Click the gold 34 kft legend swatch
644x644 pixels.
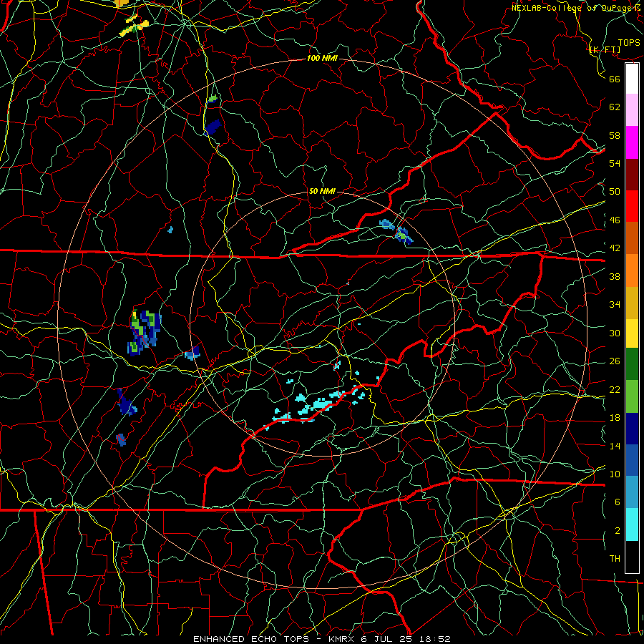[632, 303]
